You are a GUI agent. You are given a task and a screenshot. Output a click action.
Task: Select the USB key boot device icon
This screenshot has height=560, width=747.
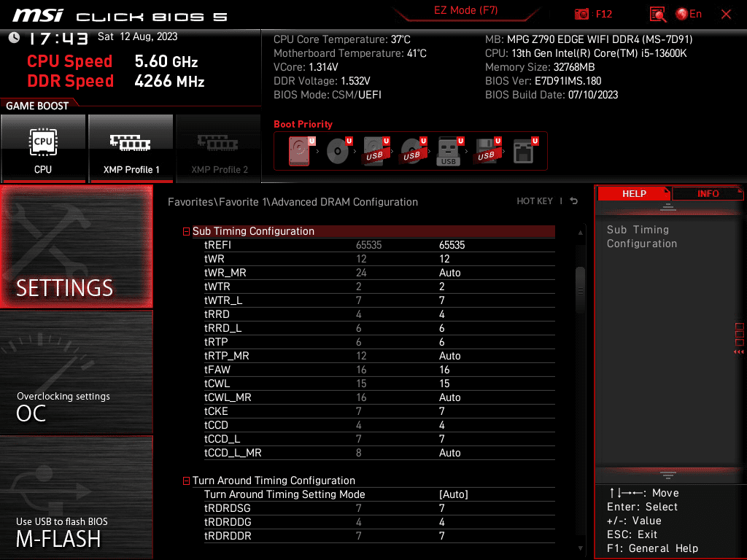click(x=450, y=151)
